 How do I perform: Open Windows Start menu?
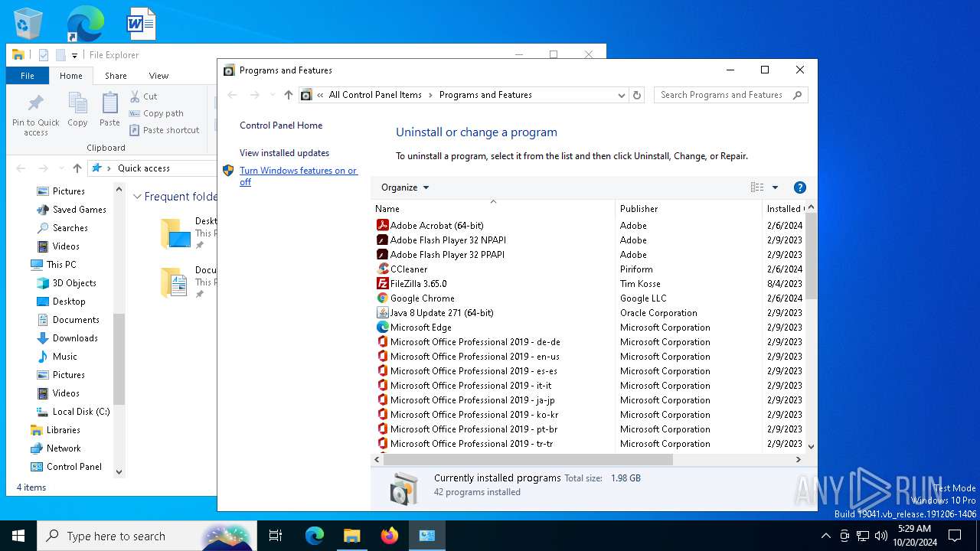click(18, 536)
